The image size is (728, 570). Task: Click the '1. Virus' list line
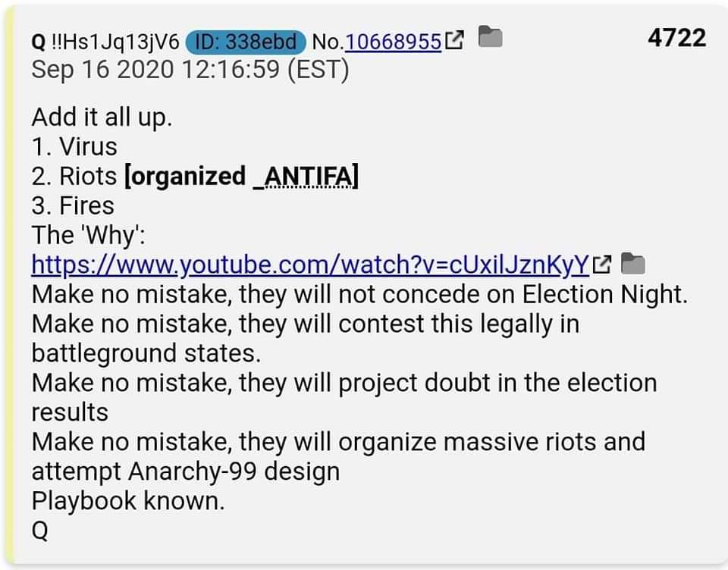(74, 147)
